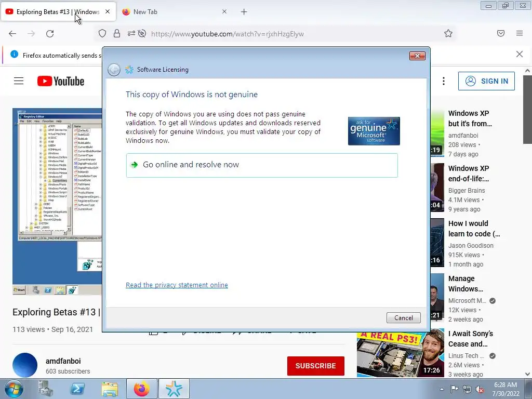Open site permissions icon in address bar

tap(131, 34)
